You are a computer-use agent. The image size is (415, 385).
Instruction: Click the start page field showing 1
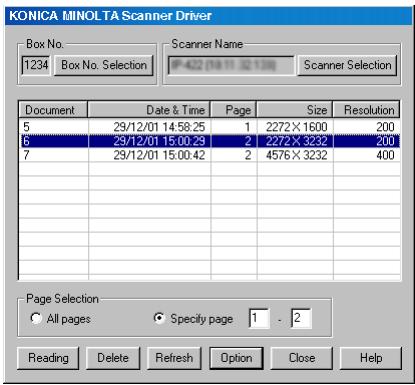(x=259, y=318)
